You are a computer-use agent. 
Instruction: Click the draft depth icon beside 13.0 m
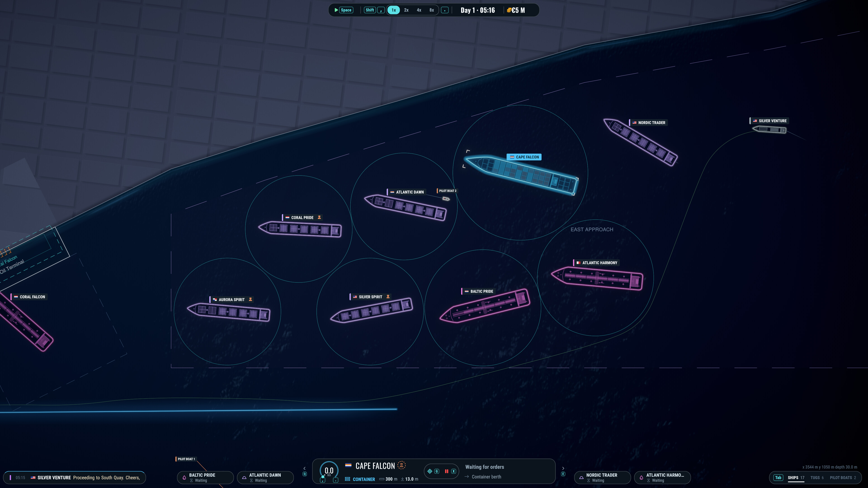(402, 479)
